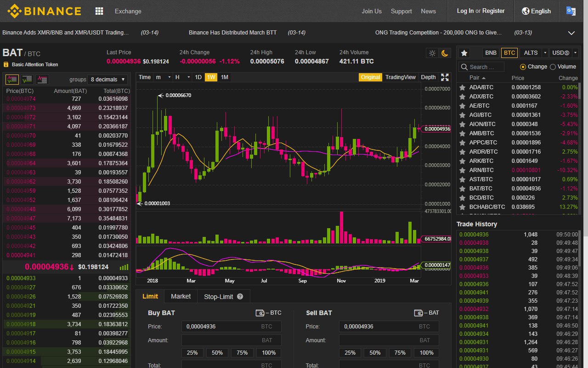Open the ALTS markets dropdown
Image resolution: width=588 pixels, height=368 pixels.
coord(534,53)
